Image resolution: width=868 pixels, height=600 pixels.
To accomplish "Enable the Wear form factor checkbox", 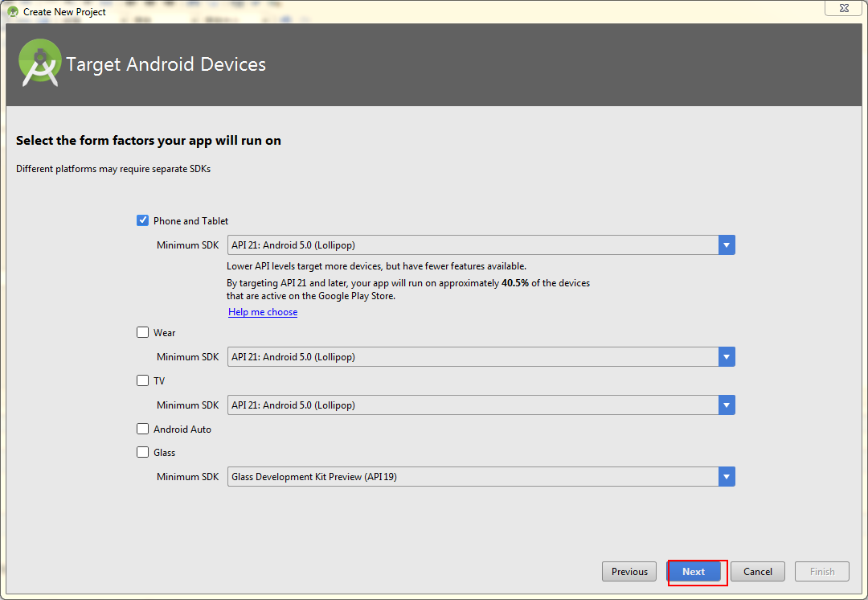I will (143, 332).
